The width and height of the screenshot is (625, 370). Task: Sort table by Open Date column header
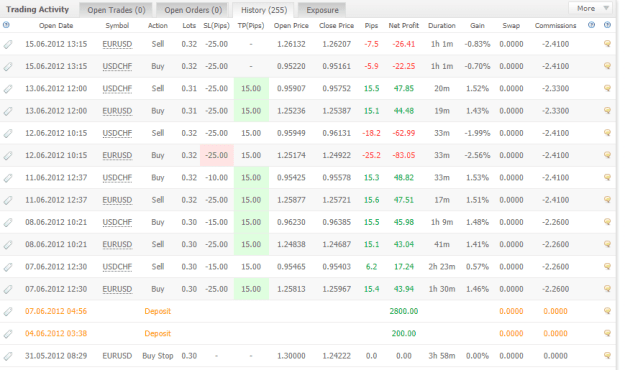click(56, 26)
